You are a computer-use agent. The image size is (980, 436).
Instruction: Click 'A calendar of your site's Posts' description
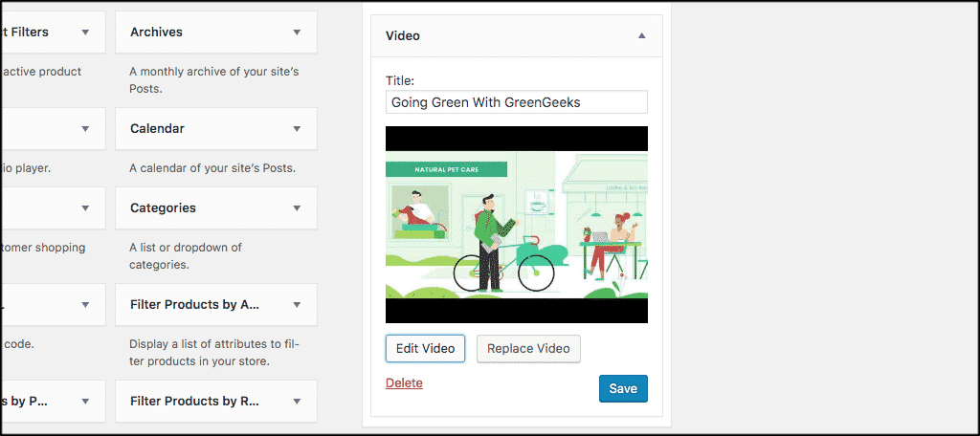coord(212,168)
